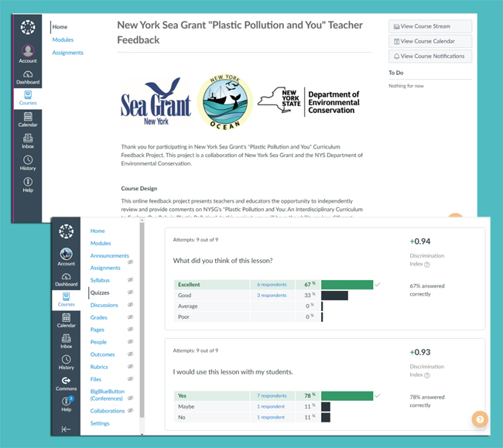
Task: Click hidden-eye icon beside Discussions
Action: 130,304
